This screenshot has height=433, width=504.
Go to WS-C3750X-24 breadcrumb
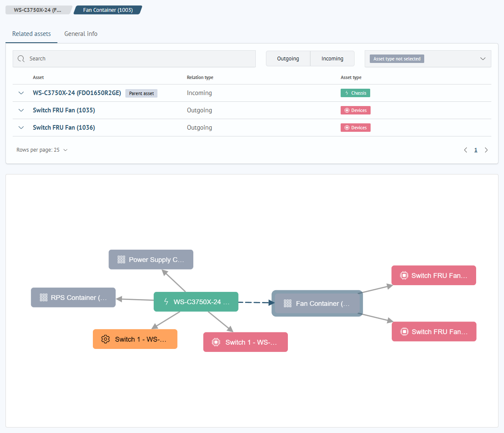38,10
